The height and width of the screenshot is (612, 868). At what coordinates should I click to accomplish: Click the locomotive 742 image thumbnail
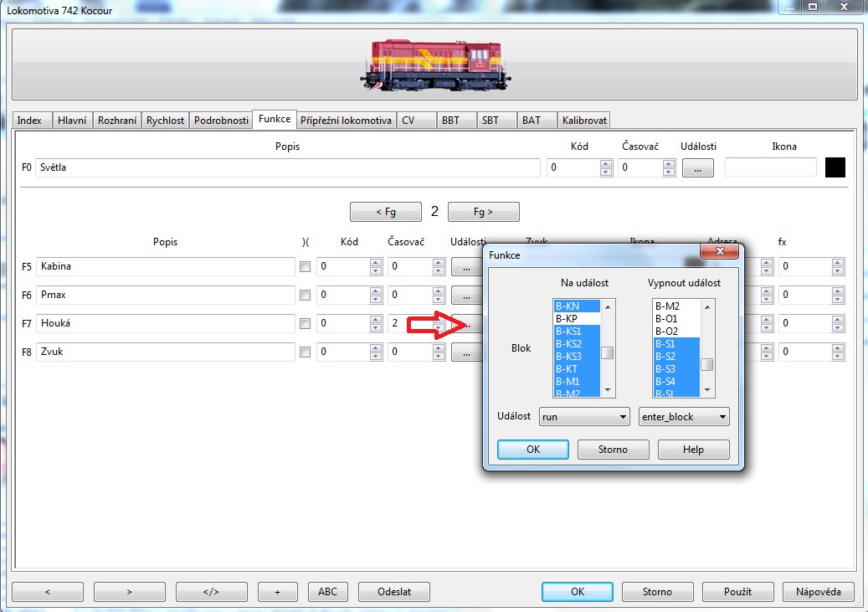click(434, 64)
